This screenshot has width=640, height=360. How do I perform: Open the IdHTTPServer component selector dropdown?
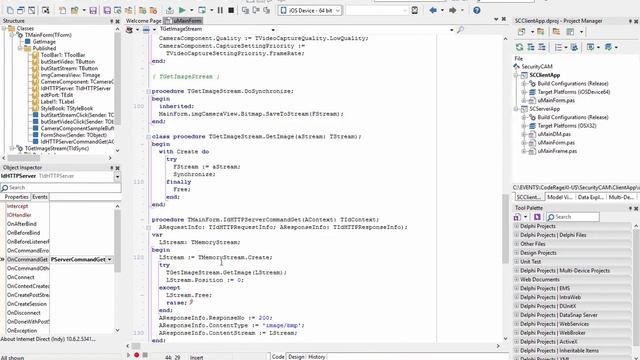117,176
